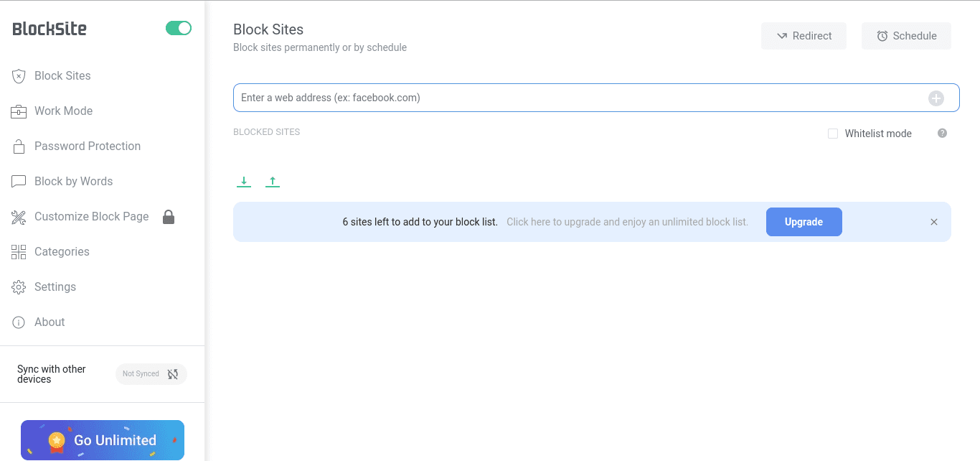Click '6 sites left' notice text

pos(420,222)
